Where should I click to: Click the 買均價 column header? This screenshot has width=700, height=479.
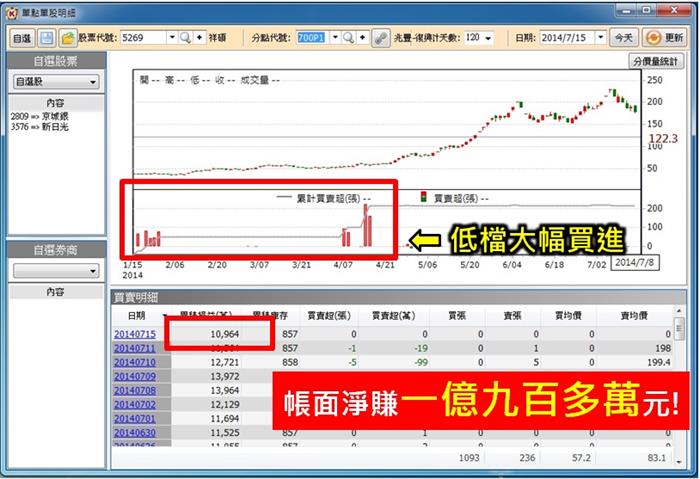568,316
